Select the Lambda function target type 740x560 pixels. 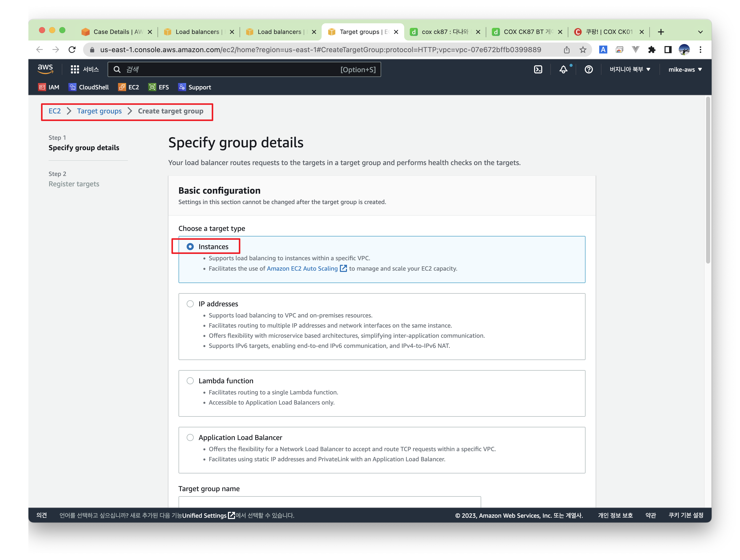click(190, 381)
